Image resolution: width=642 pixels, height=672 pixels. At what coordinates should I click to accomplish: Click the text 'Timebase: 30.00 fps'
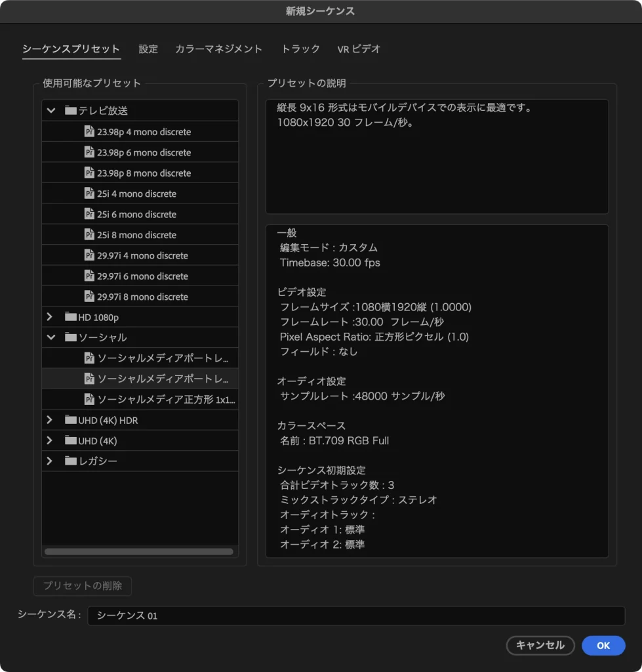pos(330,262)
